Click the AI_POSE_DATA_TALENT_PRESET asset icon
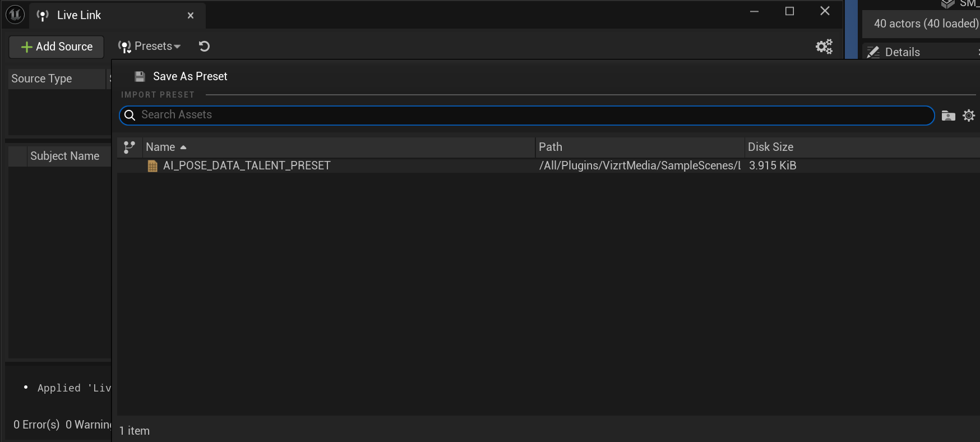 [x=152, y=165]
